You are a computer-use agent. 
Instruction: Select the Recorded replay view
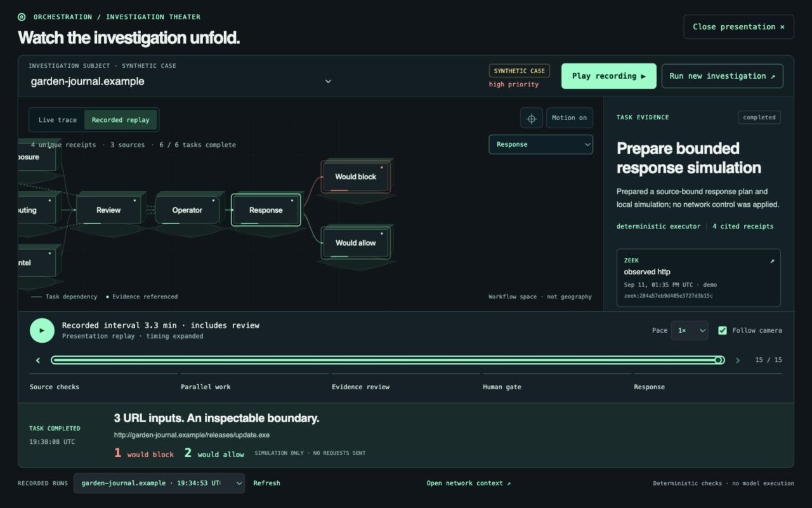coord(121,120)
